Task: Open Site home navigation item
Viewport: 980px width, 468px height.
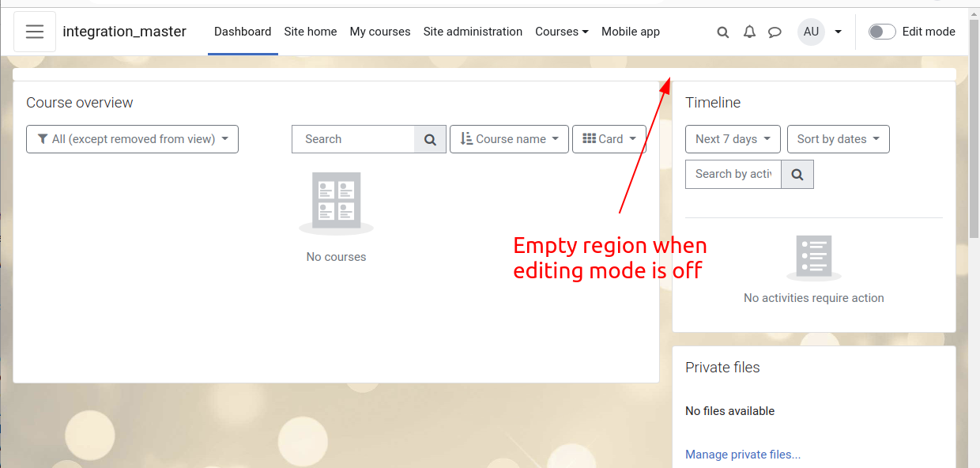Action: click(x=311, y=32)
